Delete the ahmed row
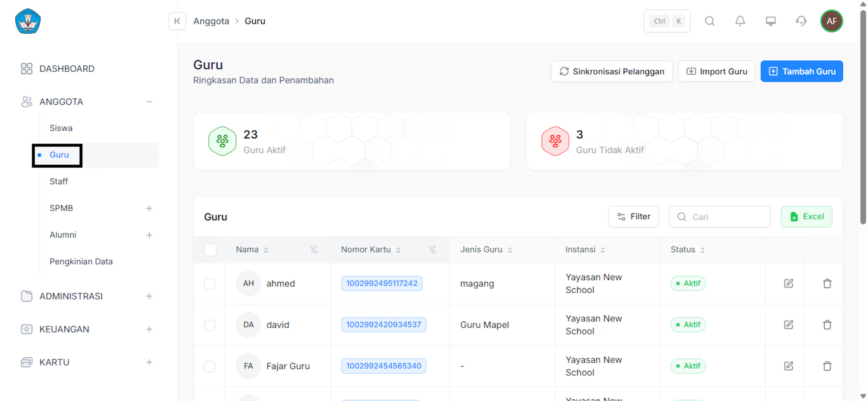This screenshot has width=868, height=401. 827,283
